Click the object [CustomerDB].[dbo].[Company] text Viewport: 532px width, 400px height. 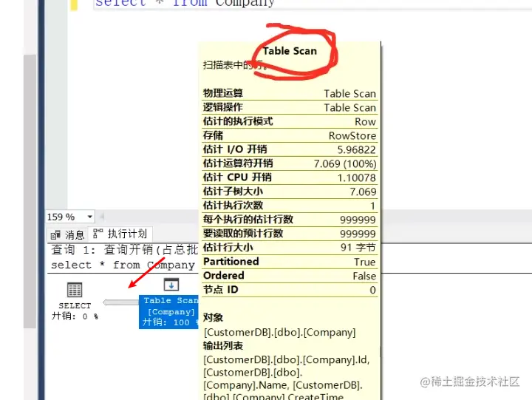tap(279, 332)
